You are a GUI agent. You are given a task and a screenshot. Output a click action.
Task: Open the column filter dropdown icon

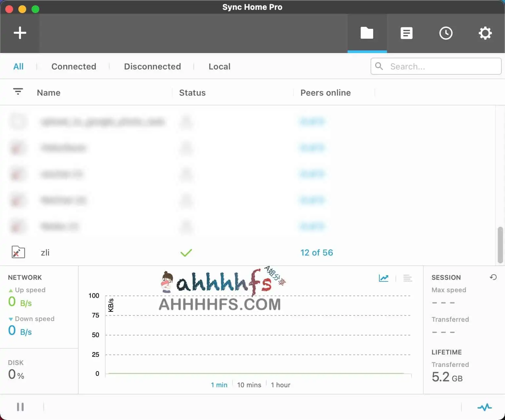click(18, 92)
